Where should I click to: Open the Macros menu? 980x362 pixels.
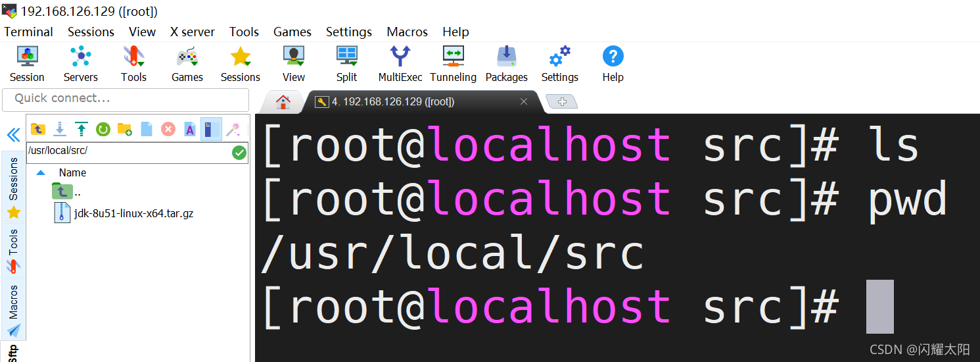[407, 32]
